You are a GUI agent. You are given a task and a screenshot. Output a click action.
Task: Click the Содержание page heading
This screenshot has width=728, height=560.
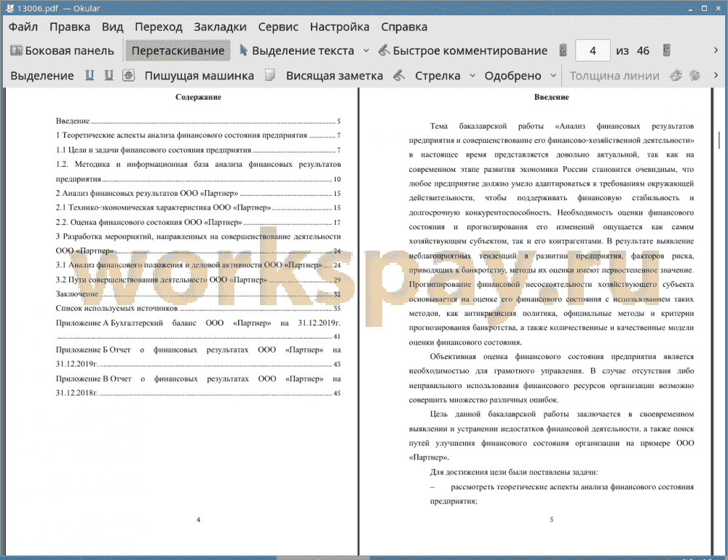coord(198,97)
